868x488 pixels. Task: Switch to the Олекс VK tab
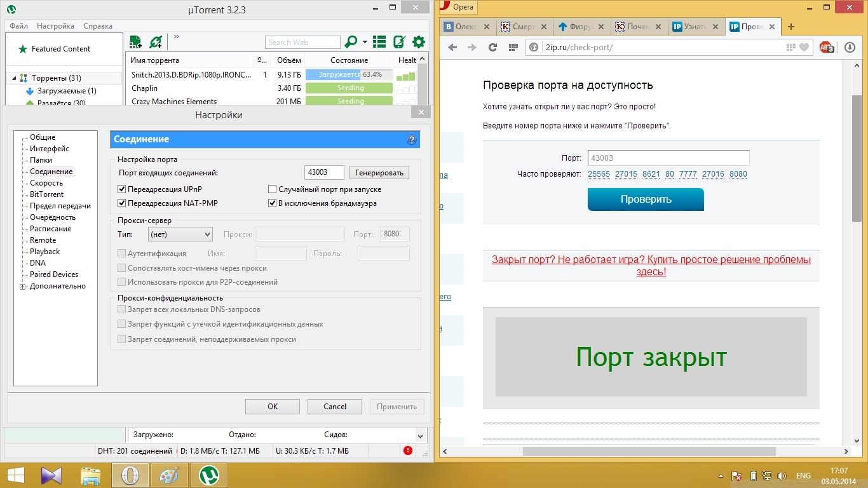click(x=468, y=27)
